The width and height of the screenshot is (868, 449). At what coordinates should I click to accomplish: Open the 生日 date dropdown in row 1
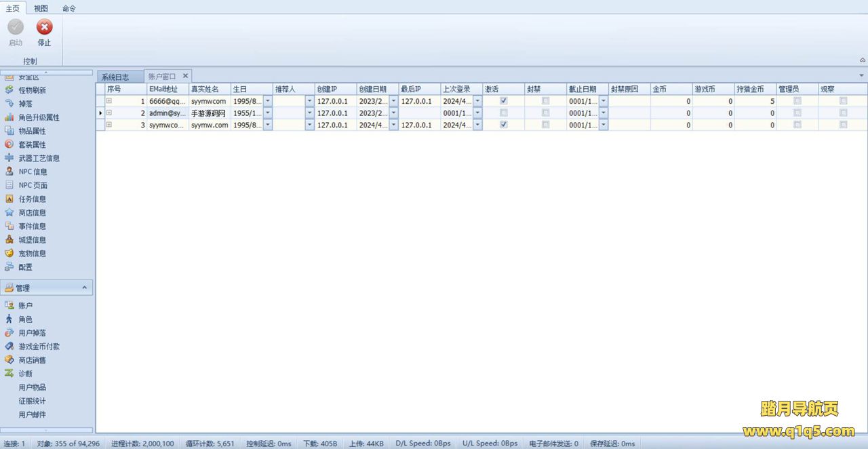[267, 101]
